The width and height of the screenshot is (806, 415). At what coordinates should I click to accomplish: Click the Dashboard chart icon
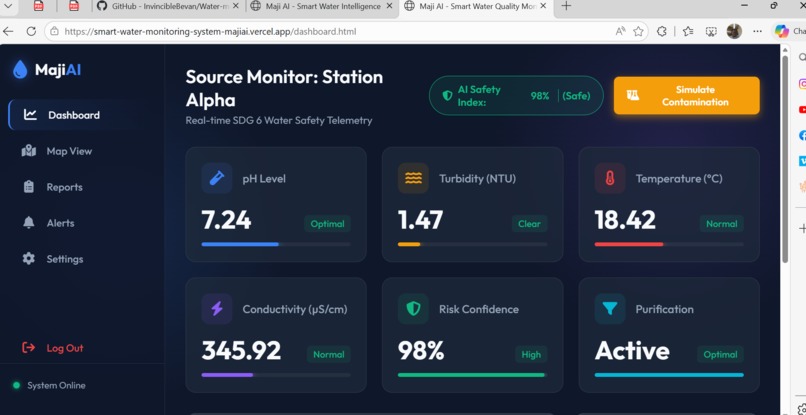pos(30,115)
